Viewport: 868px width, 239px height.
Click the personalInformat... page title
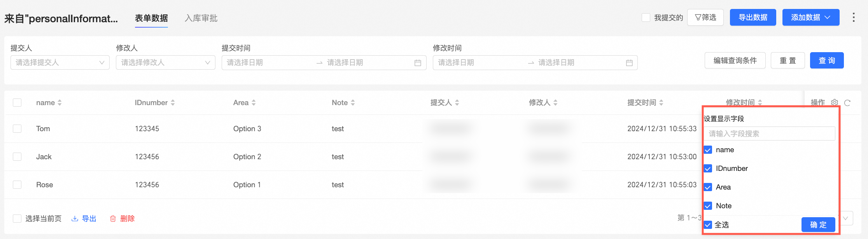pyautogui.click(x=61, y=18)
